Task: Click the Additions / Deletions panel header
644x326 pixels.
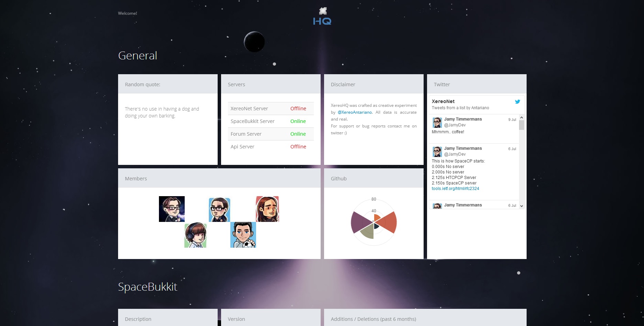Action: click(x=425, y=318)
